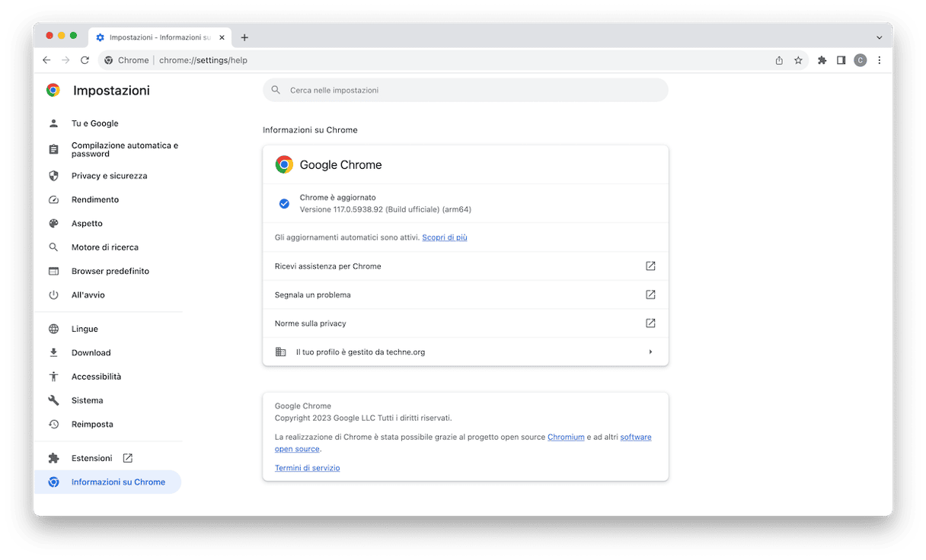Open a new tab with plus button

click(244, 37)
